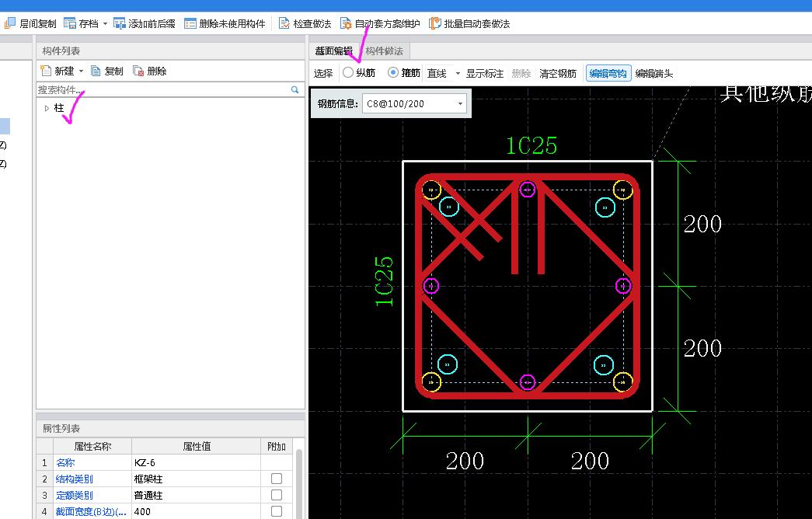Image resolution: width=812 pixels, height=519 pixels.
Task: Select the 纵筋 radio button
Action: click(348, 73)
